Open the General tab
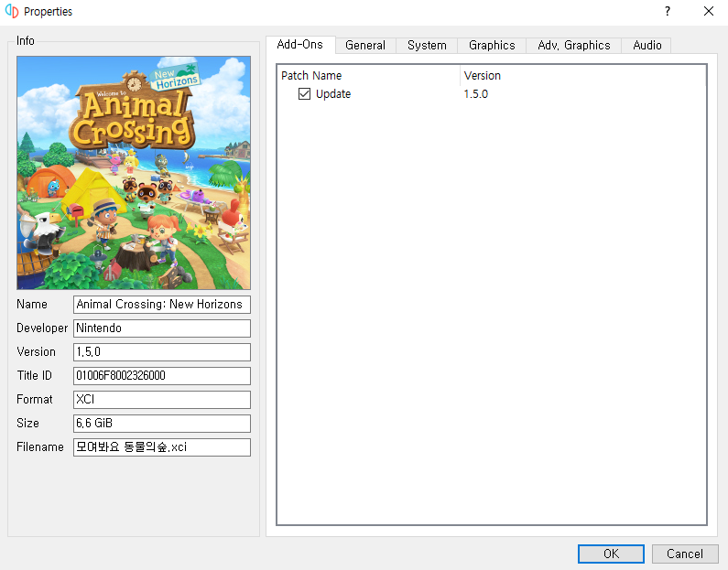The width and height of the screenshot is (728, 570). pyautogui.click(x=365, y=46)
